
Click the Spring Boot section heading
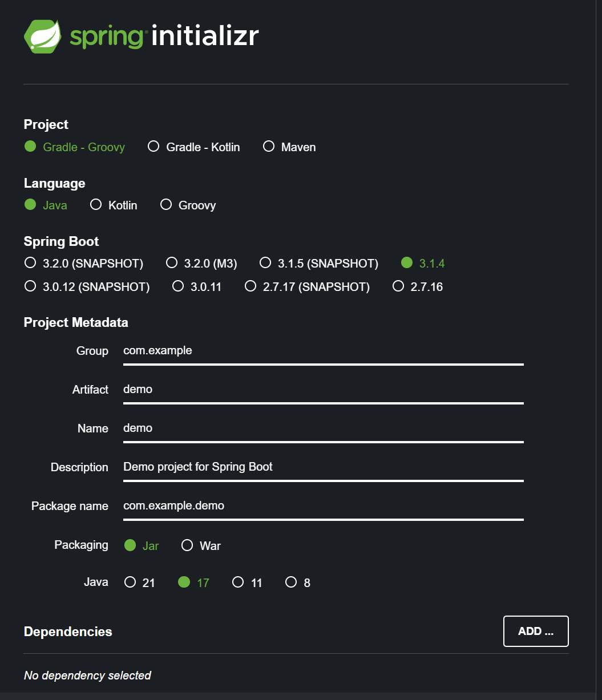pos(61,241)
